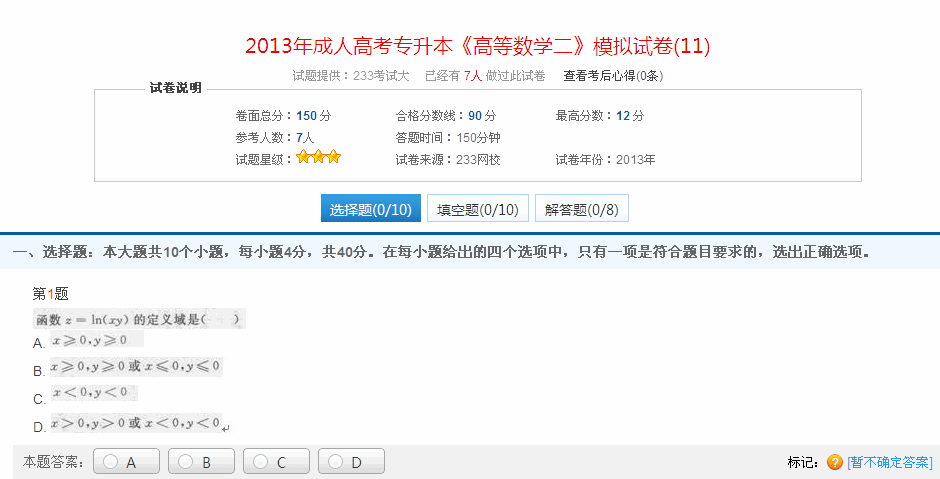The width and height of the screenshot is (940, 479).
Task: Click exam title 2013年成人高考专升本
Action: coord(478,46)
